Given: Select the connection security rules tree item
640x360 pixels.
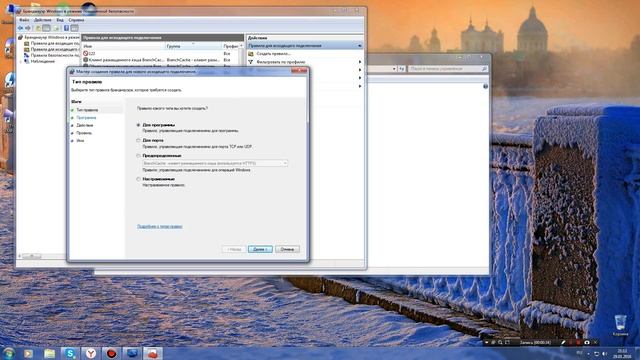Looking at the screenshot, I should tap(51, 55).
